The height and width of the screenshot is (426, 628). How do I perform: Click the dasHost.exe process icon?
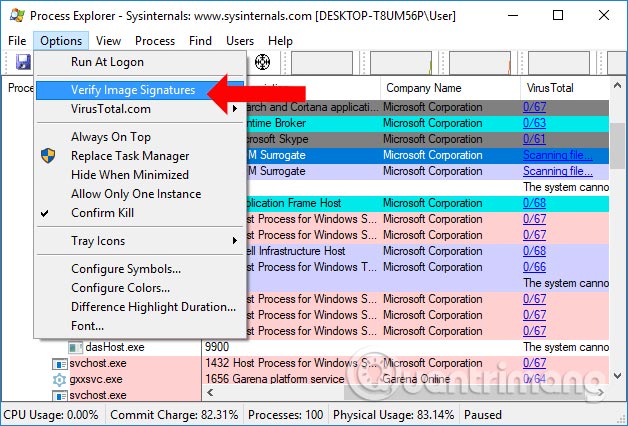coord(75,347)
